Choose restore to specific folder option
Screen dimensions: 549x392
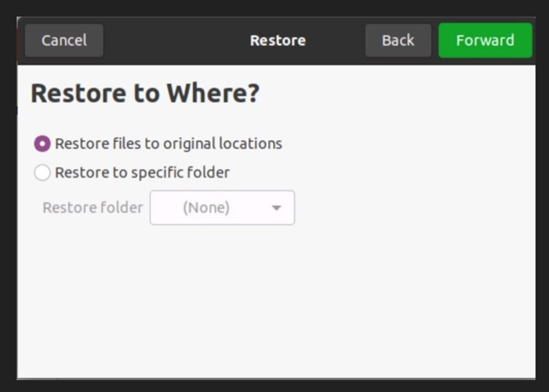coord(41,172)
